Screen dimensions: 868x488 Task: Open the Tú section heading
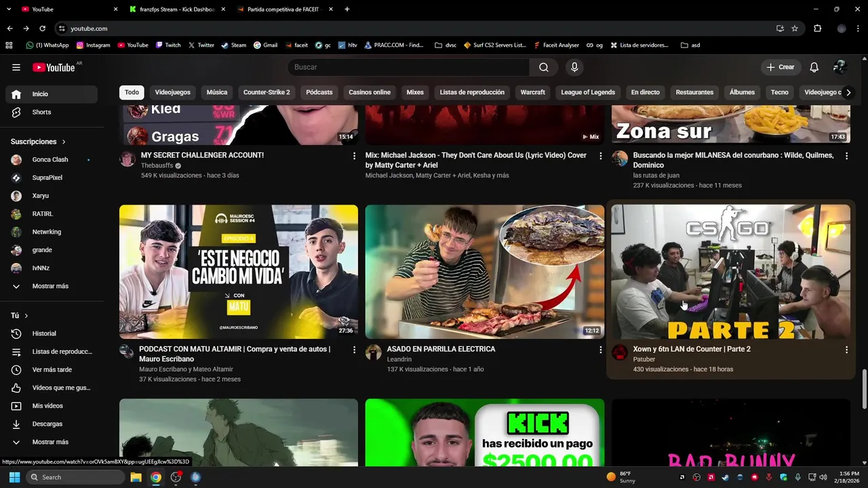[19, 316]
